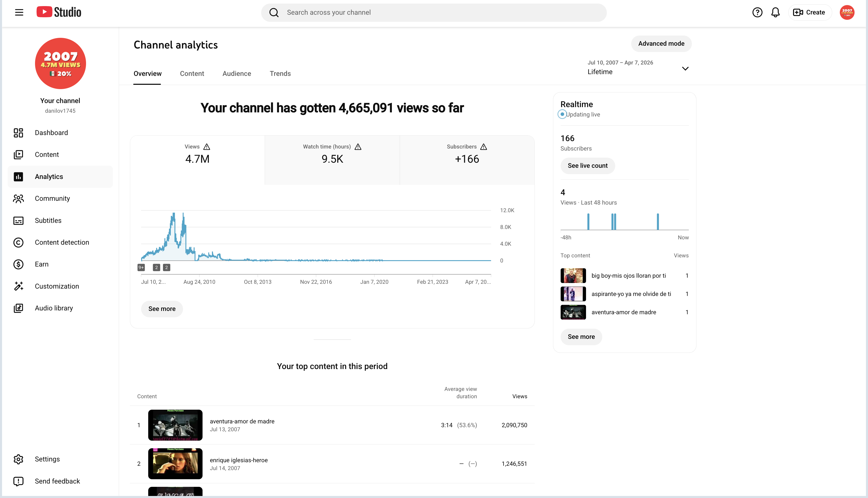Click Send feedback in the sidebar
This screenshot has width=868, height=498.
click(x=60, y=481)
